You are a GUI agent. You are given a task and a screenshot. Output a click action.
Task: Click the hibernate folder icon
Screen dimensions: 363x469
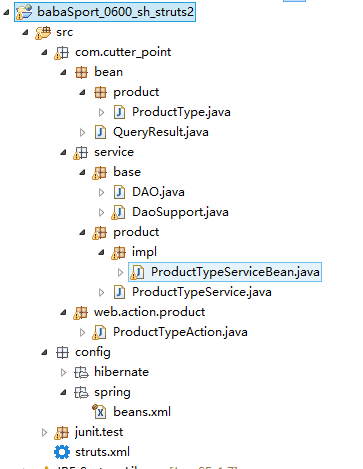tap(81, 372)
